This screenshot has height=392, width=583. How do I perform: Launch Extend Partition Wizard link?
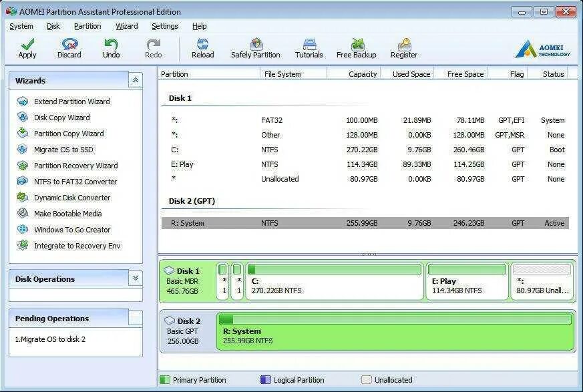coord(72,102)
